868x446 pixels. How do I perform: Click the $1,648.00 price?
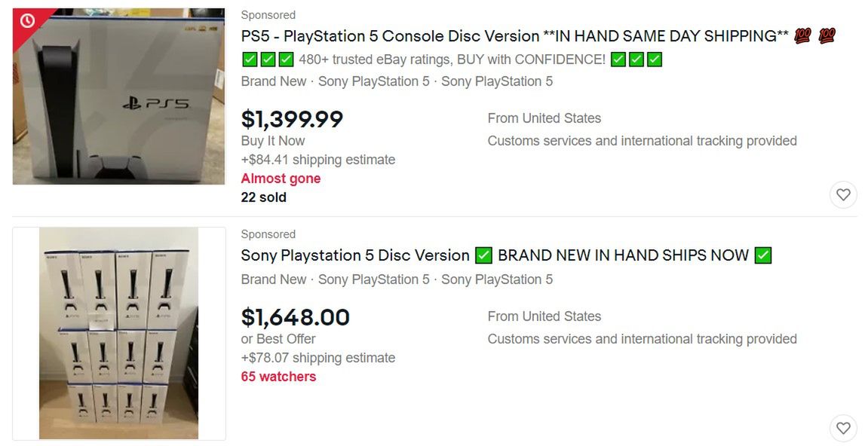pyautogui.click(x=295, y=317)
